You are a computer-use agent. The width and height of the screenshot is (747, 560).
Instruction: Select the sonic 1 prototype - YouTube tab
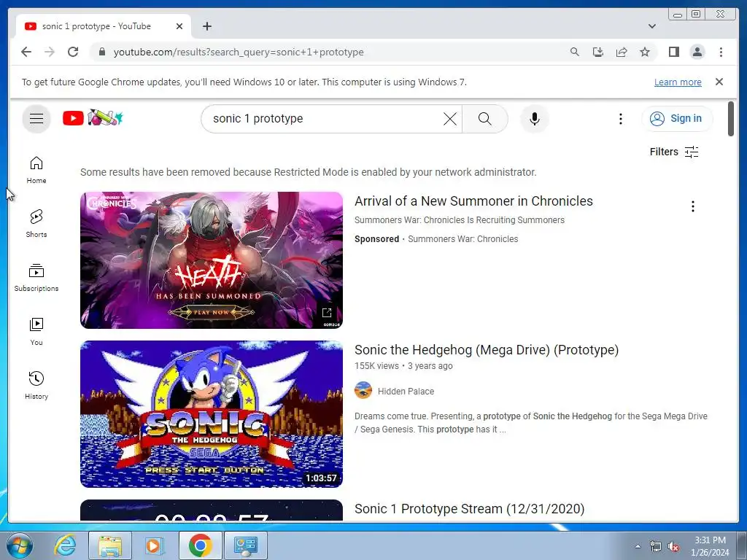104,26
